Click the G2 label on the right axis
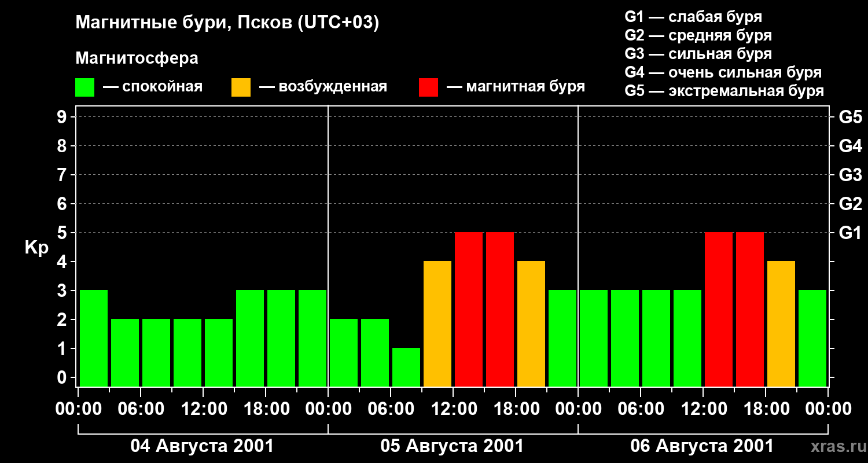 click(x=850, y=204)
